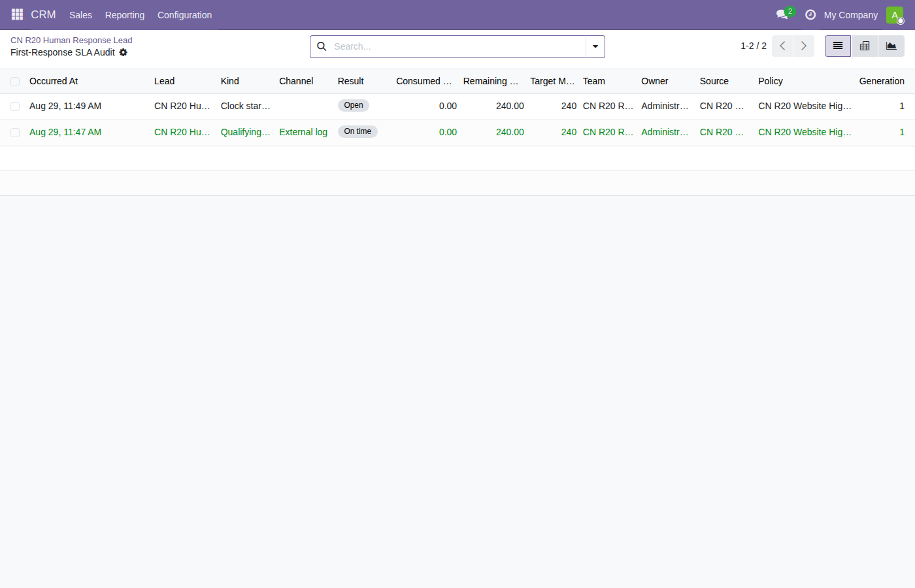Click the Clock start kind cell
This screenshot has width=915, height=588.
coord(246,106)
